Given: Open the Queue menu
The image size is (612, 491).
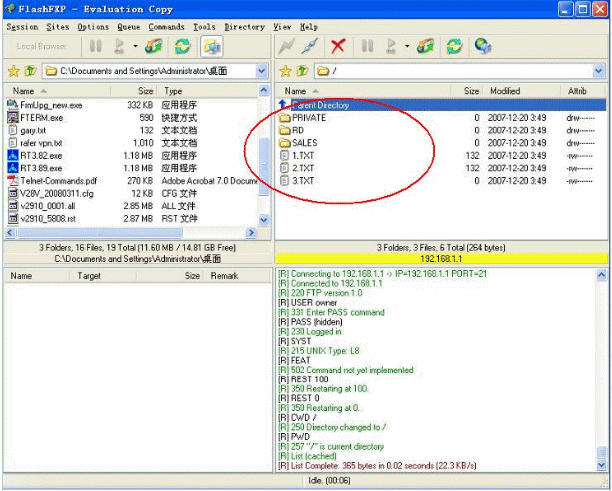Looking at the screenshot, I should tap(128, 27).
